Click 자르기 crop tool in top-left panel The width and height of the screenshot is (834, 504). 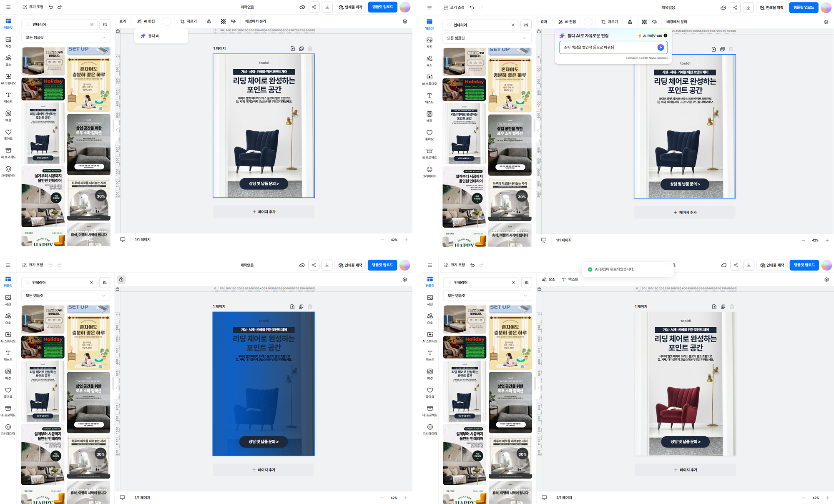click(188, 21)
